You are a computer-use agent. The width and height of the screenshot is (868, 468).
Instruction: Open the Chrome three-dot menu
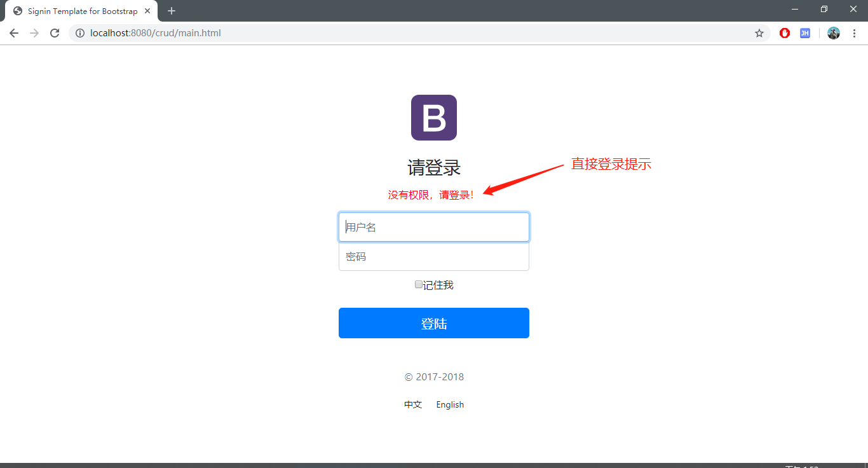(855, 33)
